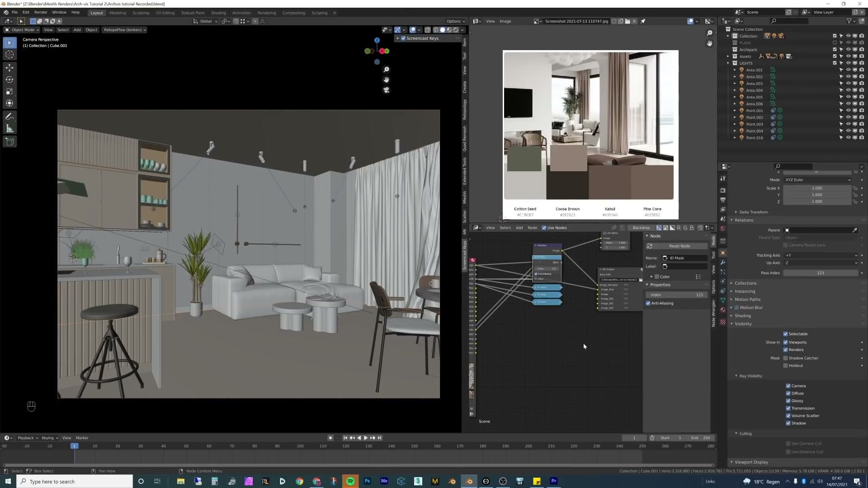Open the Add menu in node editor
The height and width of the screenshot is (488, 868).
point(519,228)
